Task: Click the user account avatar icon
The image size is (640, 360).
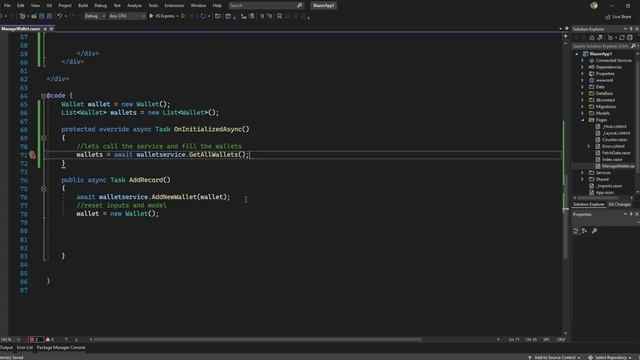Action: click(594, 5)
